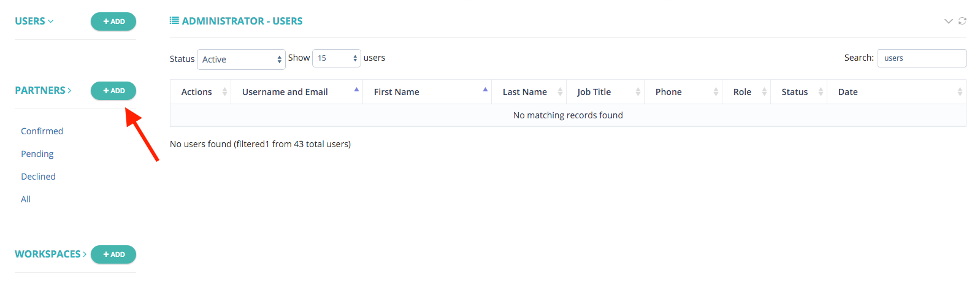980x290 pixels.
Task: Expand the Workspaces sidebar section
Action: (x=51, y=254)
